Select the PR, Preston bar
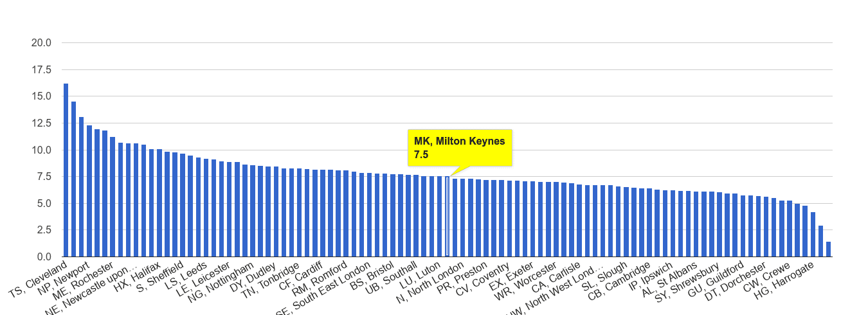Image resolution: width=868 pixels, height=315 pixels. click(x=486, y=219)
